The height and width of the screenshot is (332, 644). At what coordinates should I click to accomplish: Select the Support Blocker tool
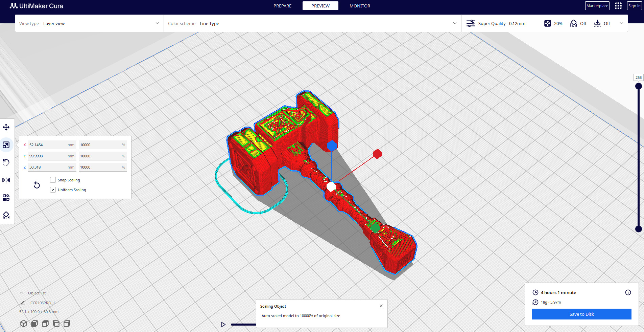[6, 215]
